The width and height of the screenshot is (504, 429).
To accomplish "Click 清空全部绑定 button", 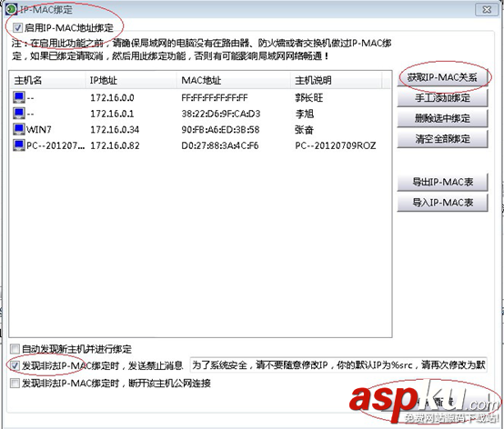I will tap(442, 139).
